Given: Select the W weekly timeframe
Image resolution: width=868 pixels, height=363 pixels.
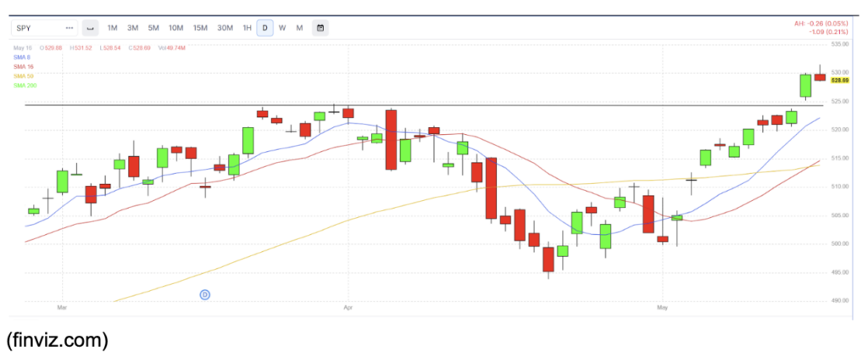Looking at the screenshot, I should pyautogui.click(x=282, y=28).
